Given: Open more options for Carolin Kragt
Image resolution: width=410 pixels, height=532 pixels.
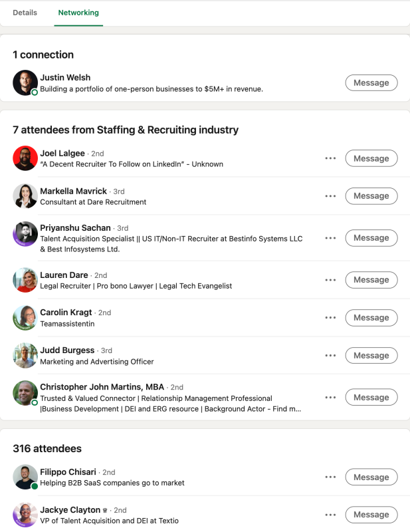Looking at the screenshot, I should (x=330, y=318).
